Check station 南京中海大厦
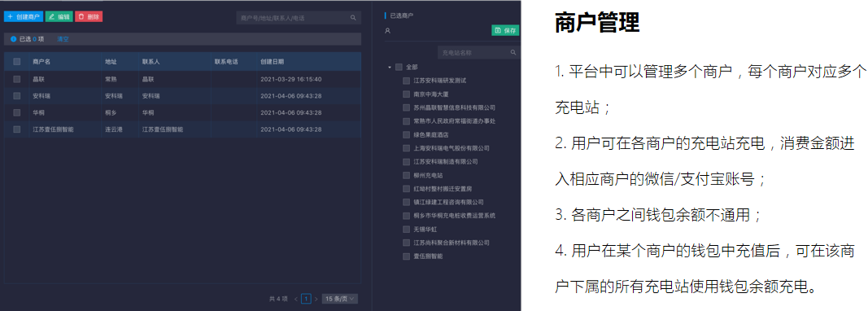Viewport: 868px width, 311px height. click(407, 94)
